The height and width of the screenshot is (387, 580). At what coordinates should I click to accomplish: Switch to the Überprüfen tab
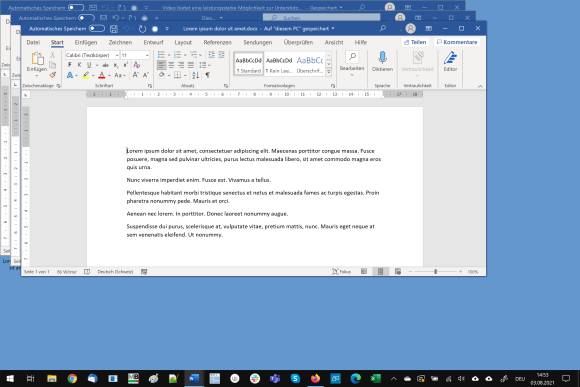click(298, 43)
